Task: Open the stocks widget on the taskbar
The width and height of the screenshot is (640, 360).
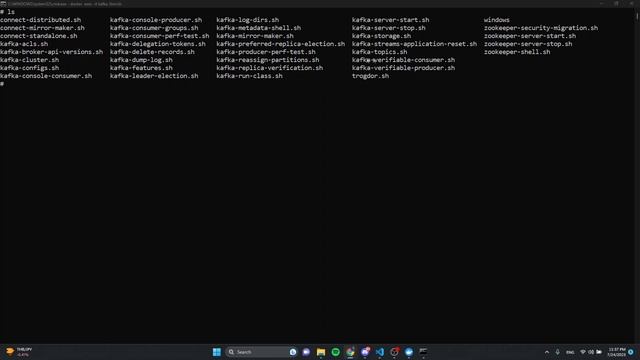Action: [x=18, y=352]
